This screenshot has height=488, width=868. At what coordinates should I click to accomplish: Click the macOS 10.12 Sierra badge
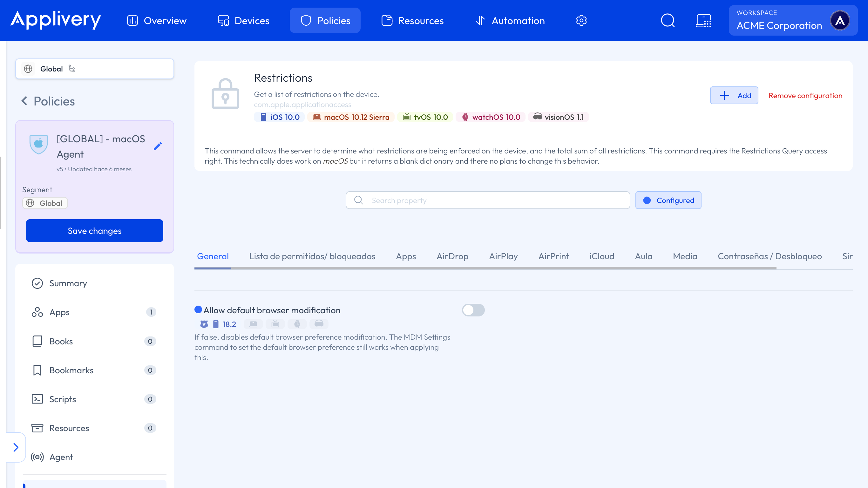[x=351, y=117]
